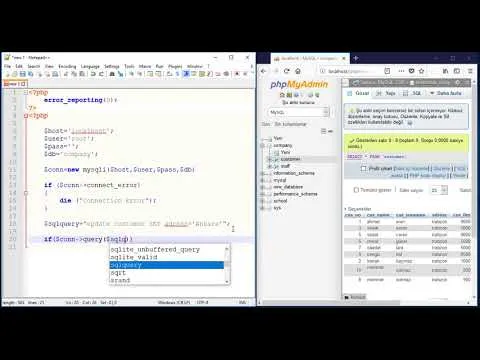This screenshot has height=360, width=480.
Task: Click the Firefox Reload button
Action: (x=287, y=71)
